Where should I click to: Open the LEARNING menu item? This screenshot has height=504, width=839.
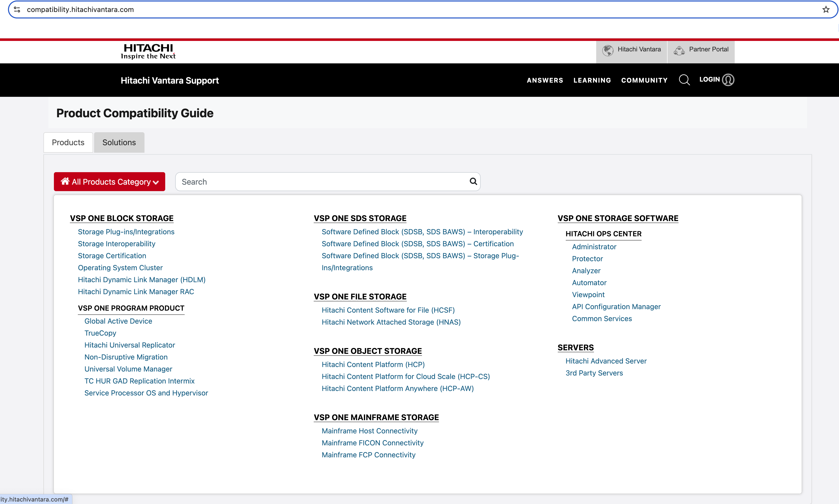[x=592, y=80]
